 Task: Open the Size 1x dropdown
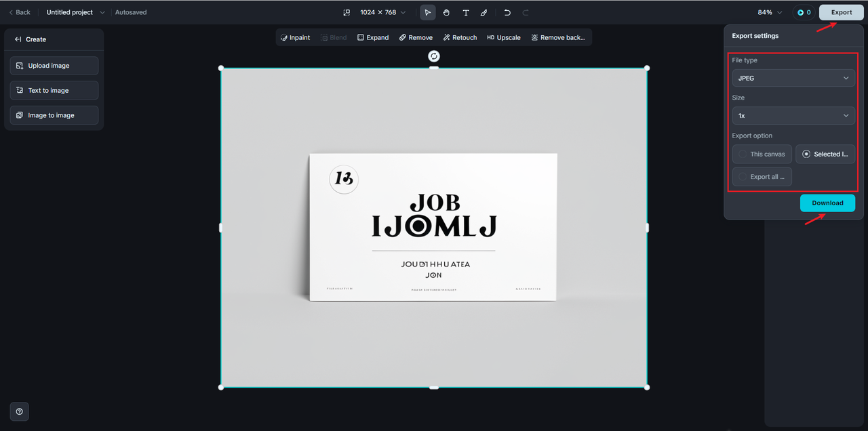click(793, 116)
